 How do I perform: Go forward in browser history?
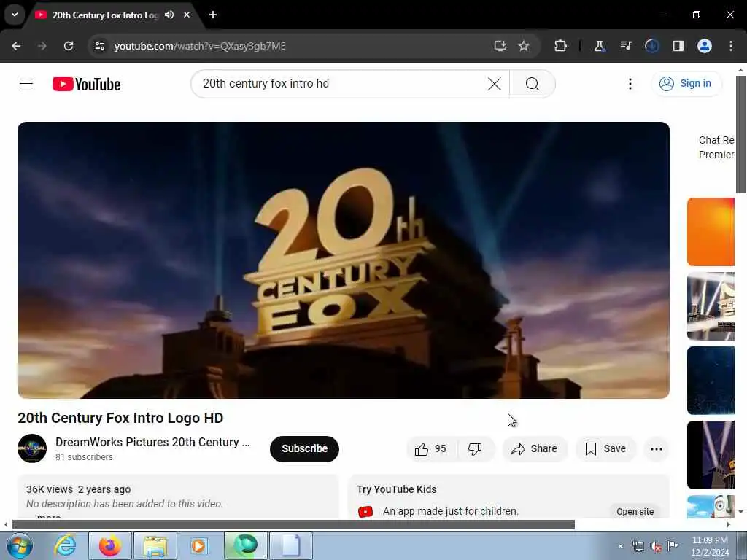coord(42,46)
